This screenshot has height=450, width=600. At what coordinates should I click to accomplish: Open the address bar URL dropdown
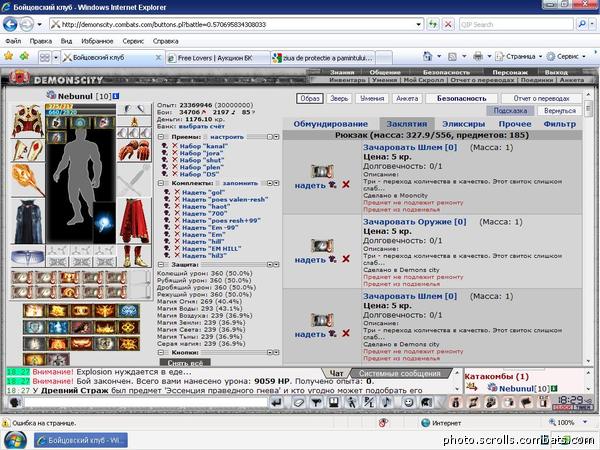[x=419, y=24]
